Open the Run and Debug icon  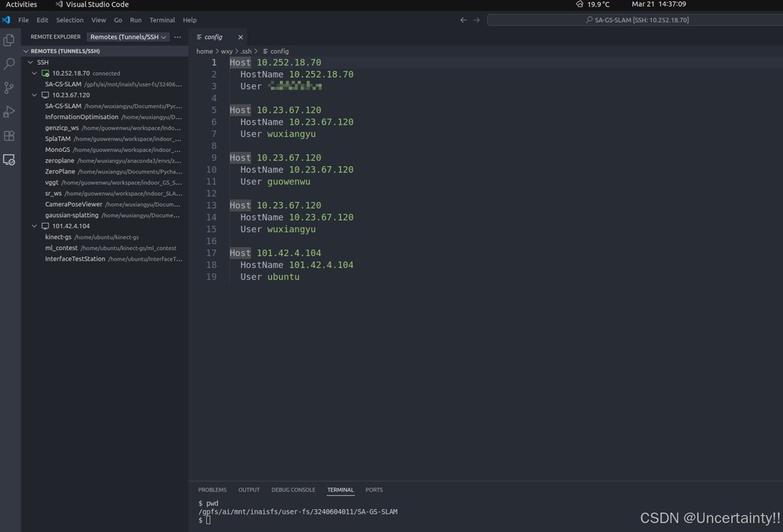click(x=9, y=112)
